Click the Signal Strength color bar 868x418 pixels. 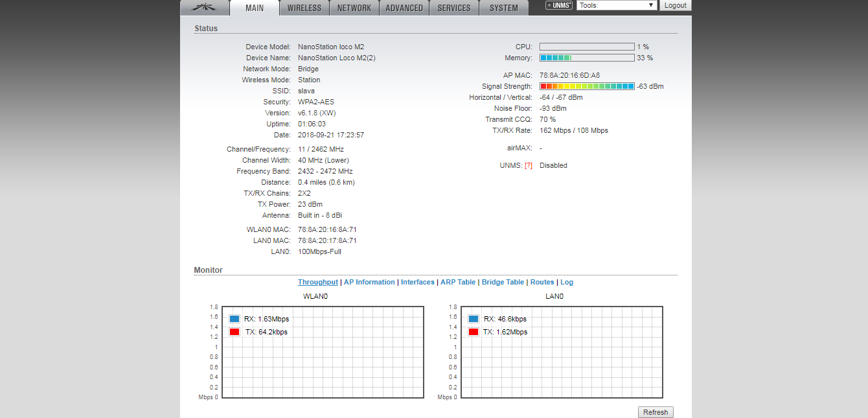click(587, 86)
